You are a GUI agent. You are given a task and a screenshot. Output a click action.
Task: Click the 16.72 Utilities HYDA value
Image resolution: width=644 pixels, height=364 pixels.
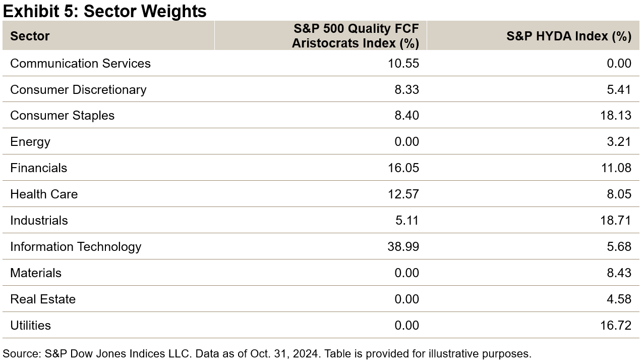pyautogui.click(x=616, y=326)
